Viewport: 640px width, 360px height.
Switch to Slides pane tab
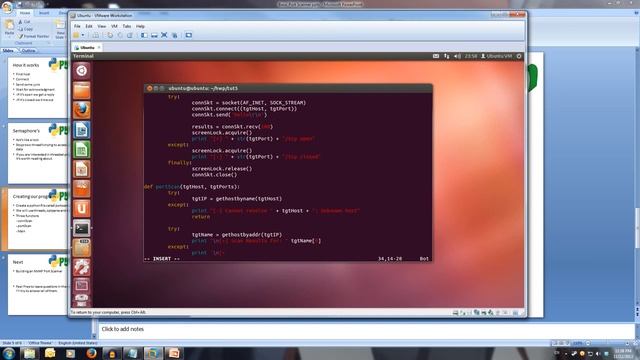pos(8,51)
